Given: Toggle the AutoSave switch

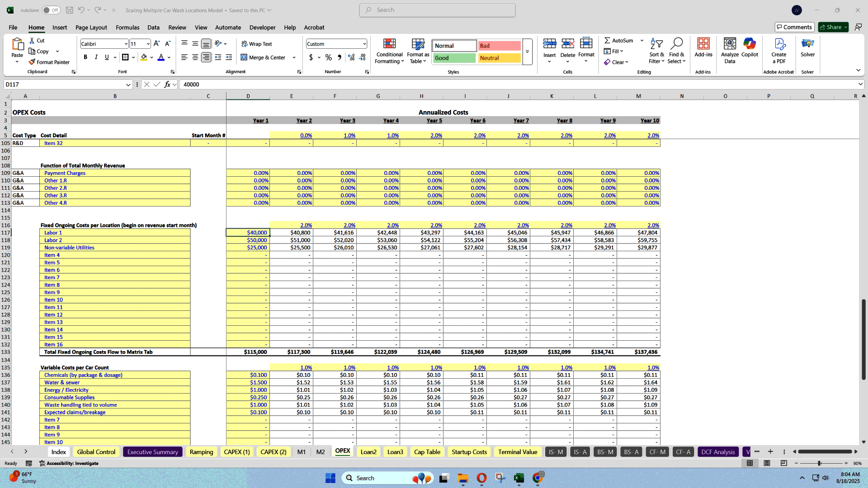Looking at the screenshot, I should [51, 10].
